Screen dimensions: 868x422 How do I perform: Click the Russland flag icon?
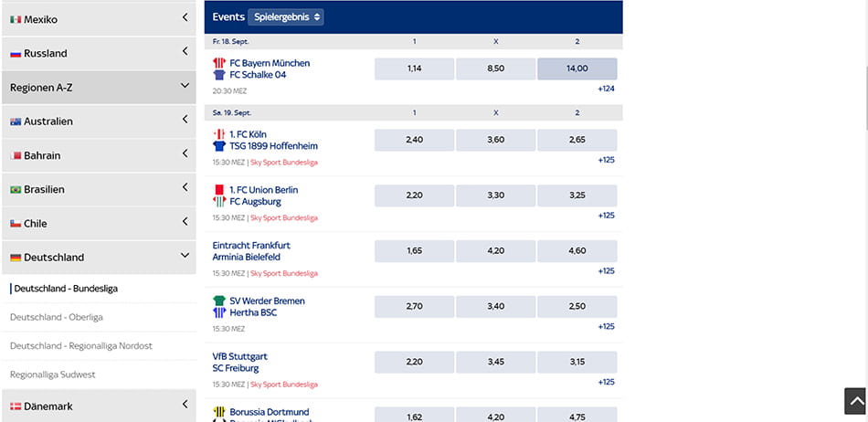point(16,54)
